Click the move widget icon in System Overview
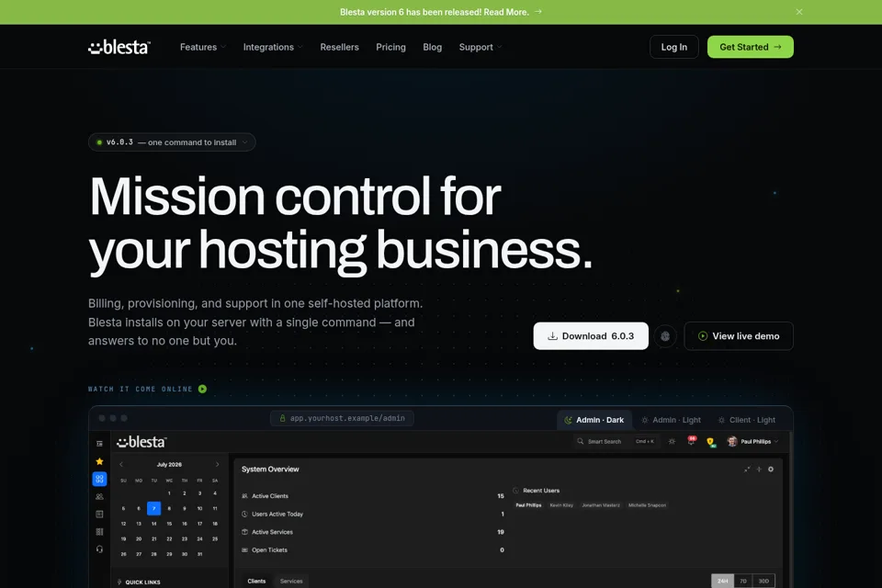This screenshot has width=882, height=588. coord(759,469)
